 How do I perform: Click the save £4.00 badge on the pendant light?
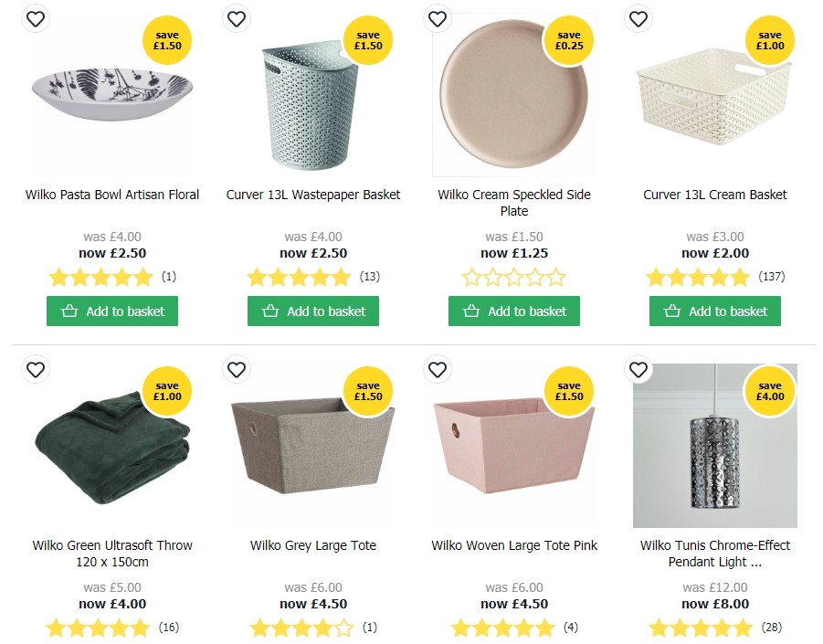(x=770, y=392)
